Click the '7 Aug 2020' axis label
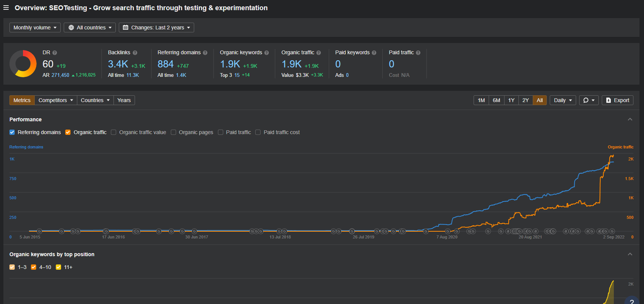 (x=447, y=237)
